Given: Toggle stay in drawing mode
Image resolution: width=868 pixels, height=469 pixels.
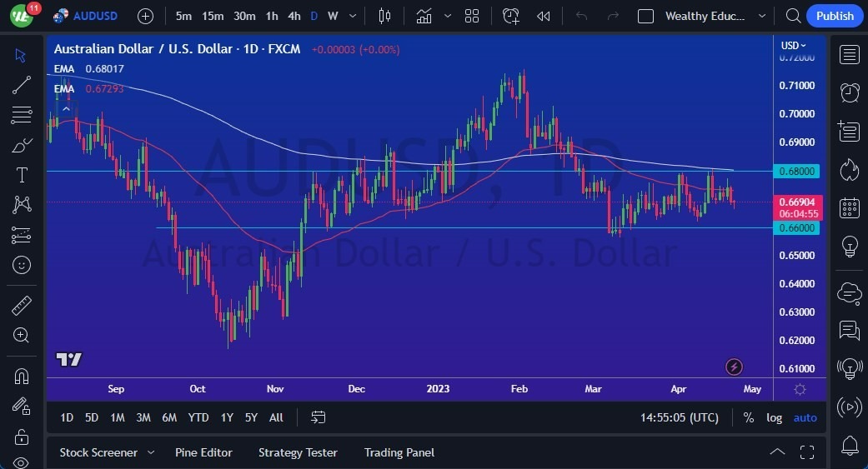Looking at the screenshot, I should [21, 407].
